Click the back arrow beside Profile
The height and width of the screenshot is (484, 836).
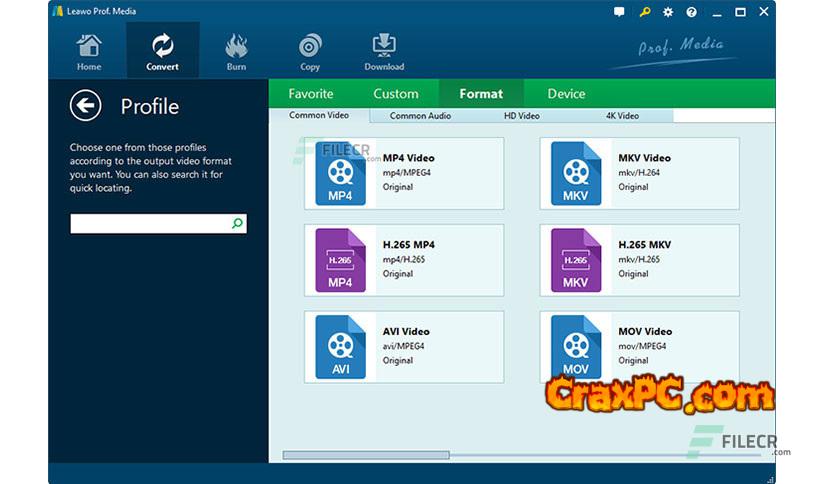[86, 105]
